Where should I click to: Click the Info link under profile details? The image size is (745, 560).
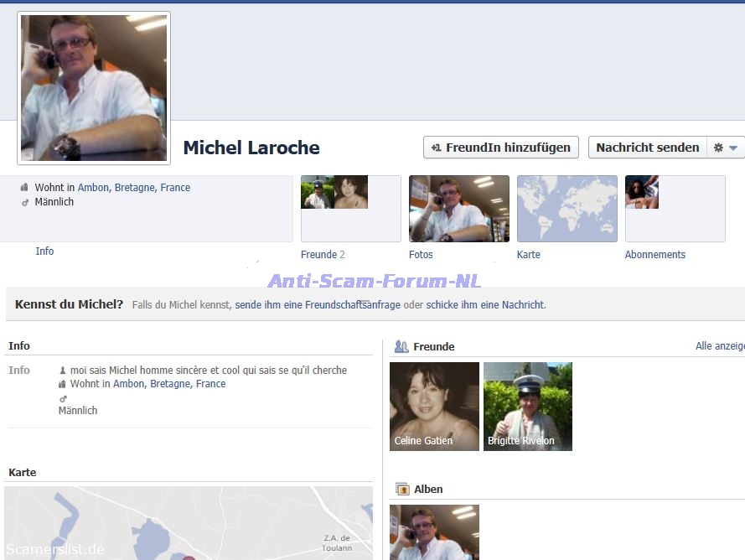(x=44, y=251)
